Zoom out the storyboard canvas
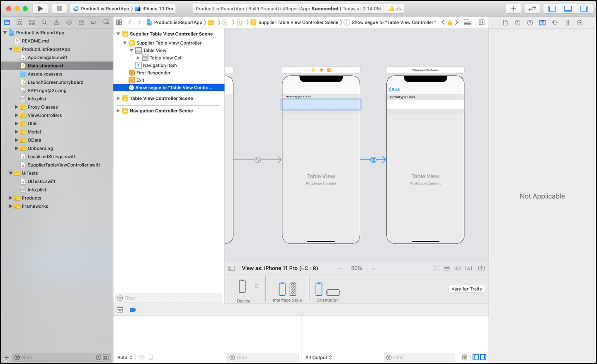597x364 pixels. 339,268
